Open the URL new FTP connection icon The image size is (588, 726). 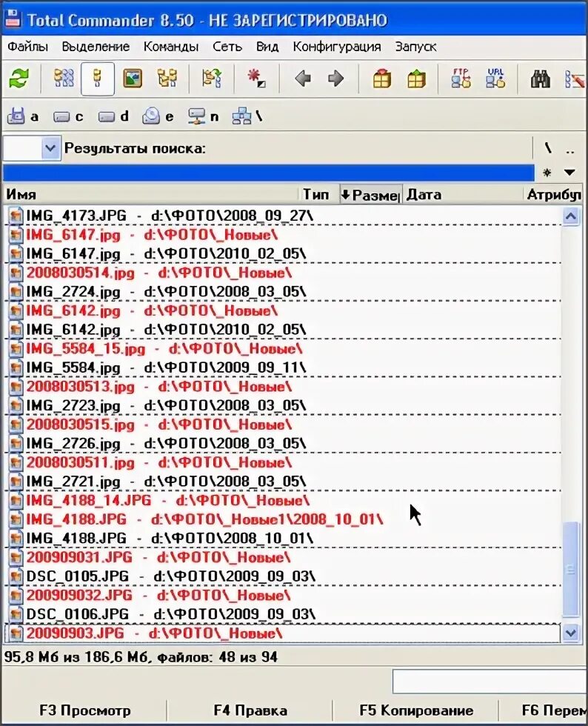tap(495, 79)
